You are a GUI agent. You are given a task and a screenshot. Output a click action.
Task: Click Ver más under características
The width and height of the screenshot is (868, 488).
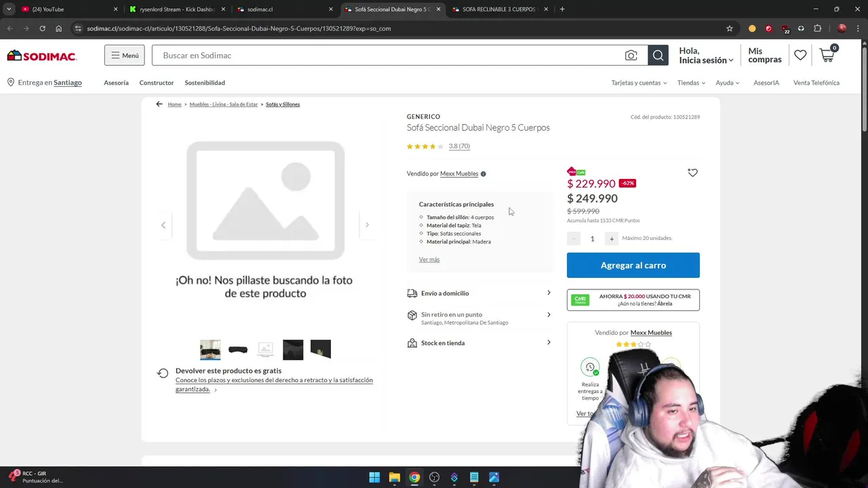(429, 260)
